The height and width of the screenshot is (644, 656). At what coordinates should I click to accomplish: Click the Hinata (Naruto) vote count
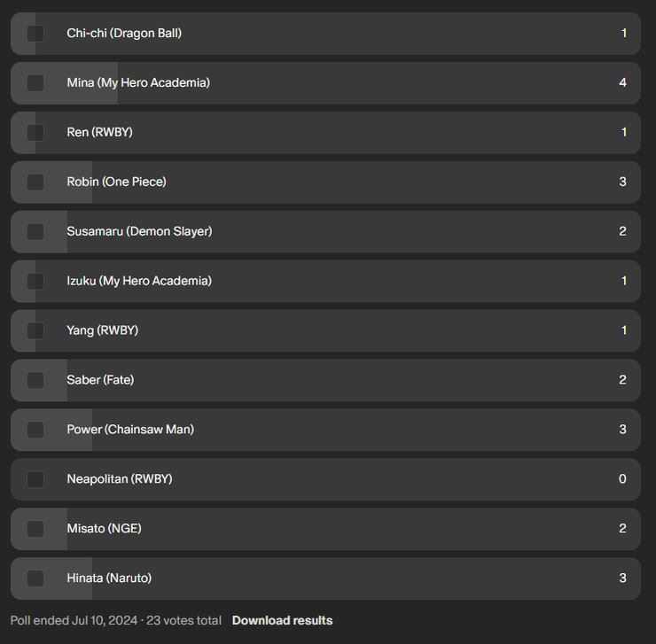tap(622, 578)
